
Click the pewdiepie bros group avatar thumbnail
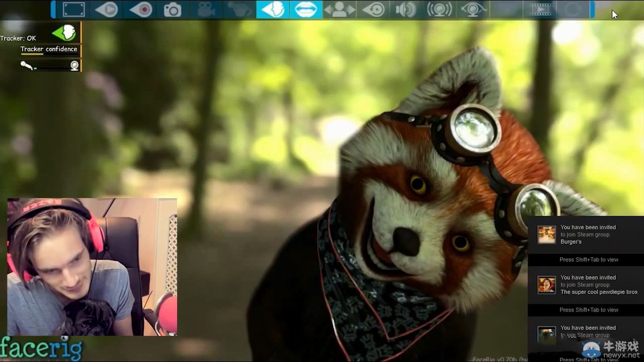pyautogui.click(x=546, y=285)
